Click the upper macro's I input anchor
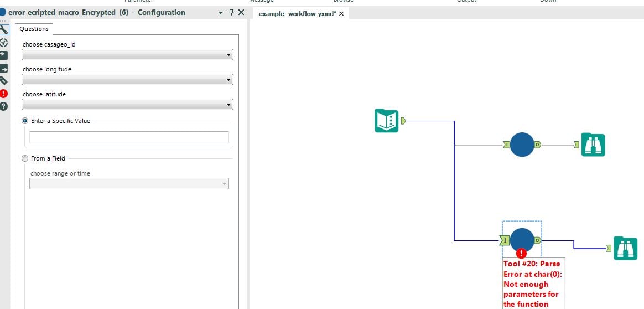Viewport: 644px width, 309px height. pyautogui.click(x=506, y=145)
